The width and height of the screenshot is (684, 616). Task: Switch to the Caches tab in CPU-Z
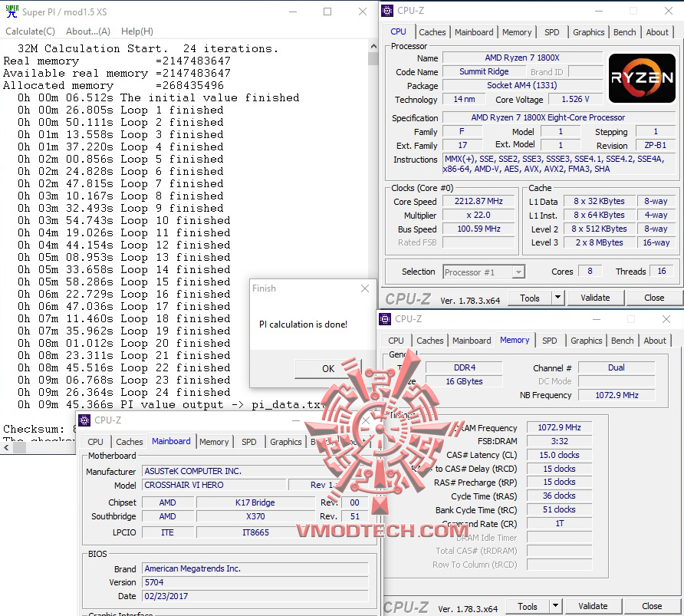(x=432, y=31)
